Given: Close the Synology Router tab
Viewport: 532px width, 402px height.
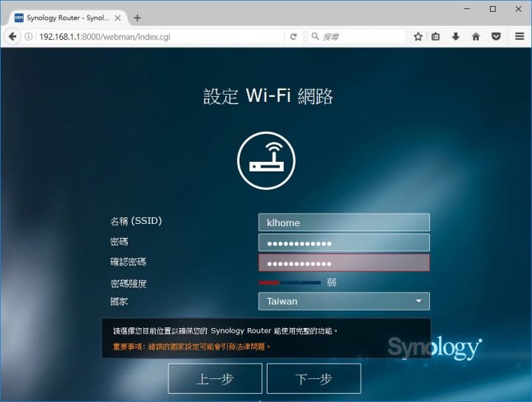Looking at the screenshot, I should pos(117,18).
